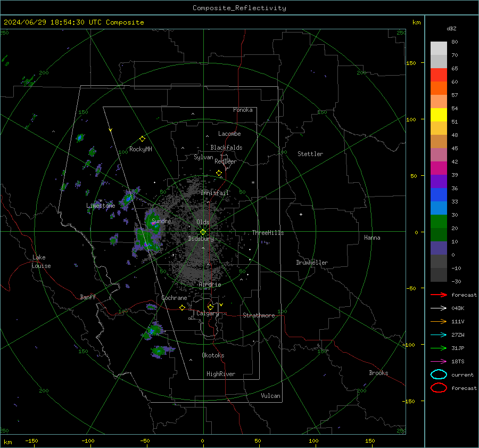Click the Hanna town label
The width and height of the screenshot is (479, 448).
[372, 238]
